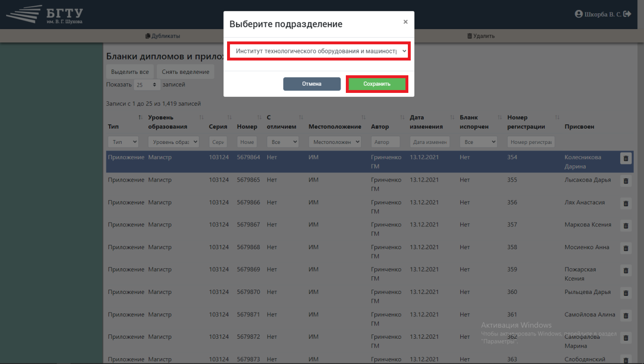This screenshot has width=644, height=364.
Task: Open the БГТУ logo home link
Action: point(45,15)
